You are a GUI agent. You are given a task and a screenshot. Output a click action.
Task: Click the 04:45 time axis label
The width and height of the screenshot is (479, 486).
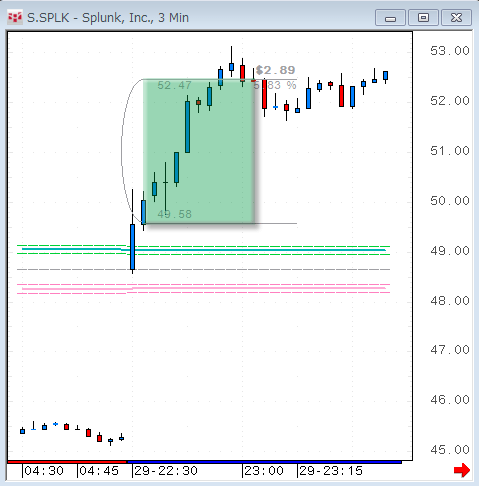pyautogui.click(x=99, y=471)
